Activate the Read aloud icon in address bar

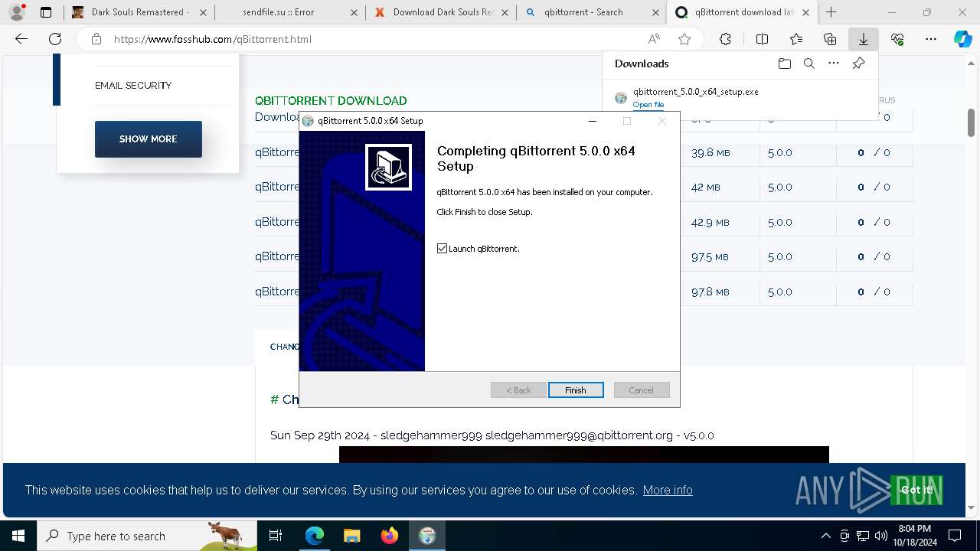click(x=654, y=39)
